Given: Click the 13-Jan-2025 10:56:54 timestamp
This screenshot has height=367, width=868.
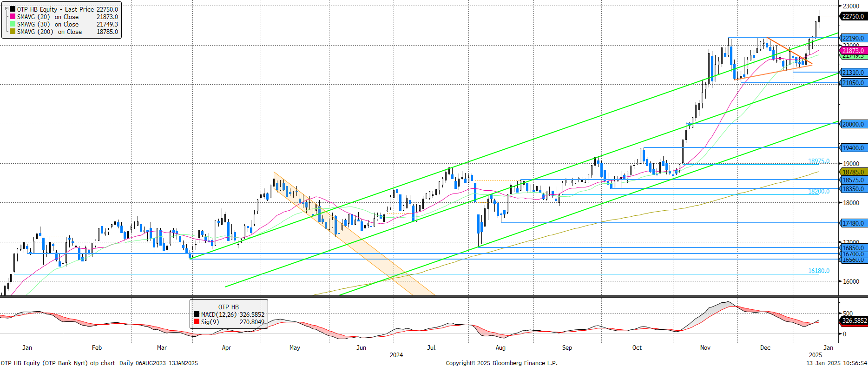Looking at the screenshot, I should tap(836, 363).
